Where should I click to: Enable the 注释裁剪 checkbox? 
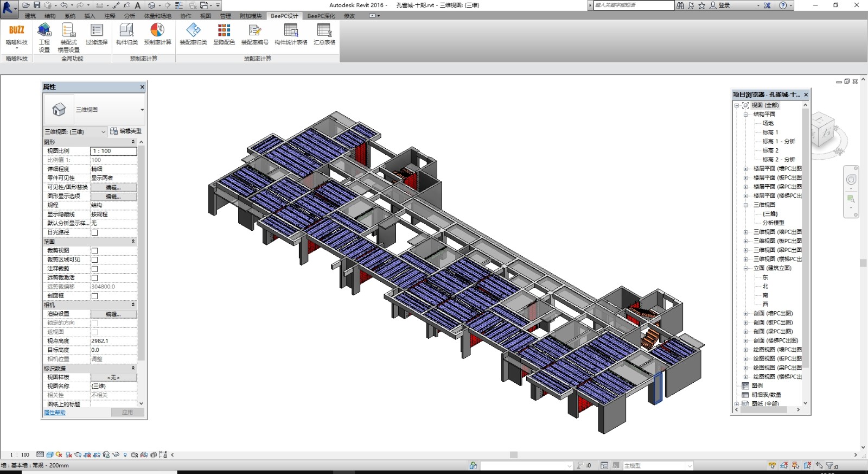tap(94, 269)
